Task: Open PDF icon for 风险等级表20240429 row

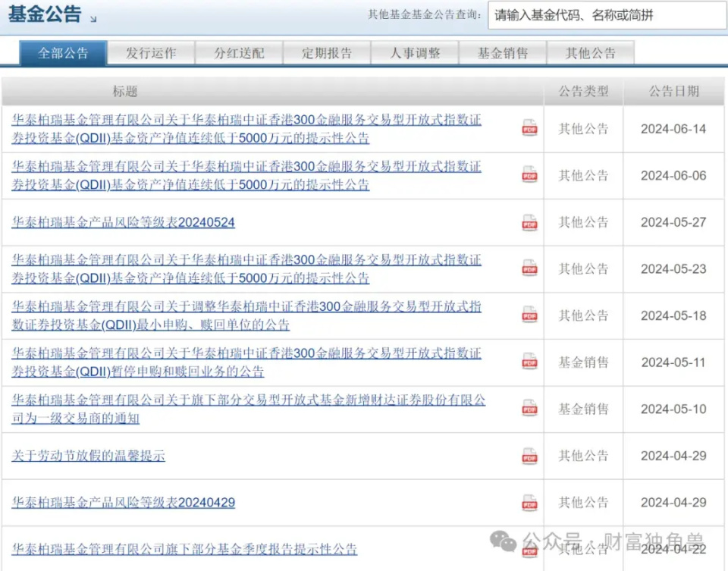Action: pos(529,504)
